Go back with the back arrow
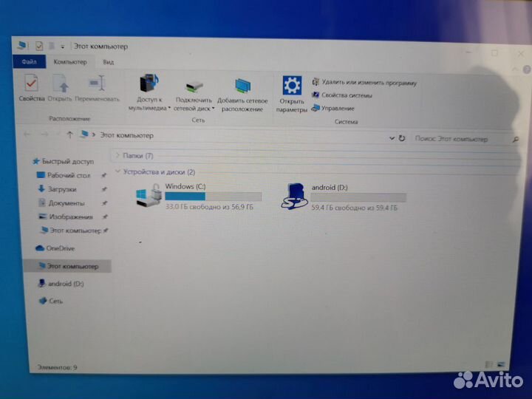 [x=27, y=134]
